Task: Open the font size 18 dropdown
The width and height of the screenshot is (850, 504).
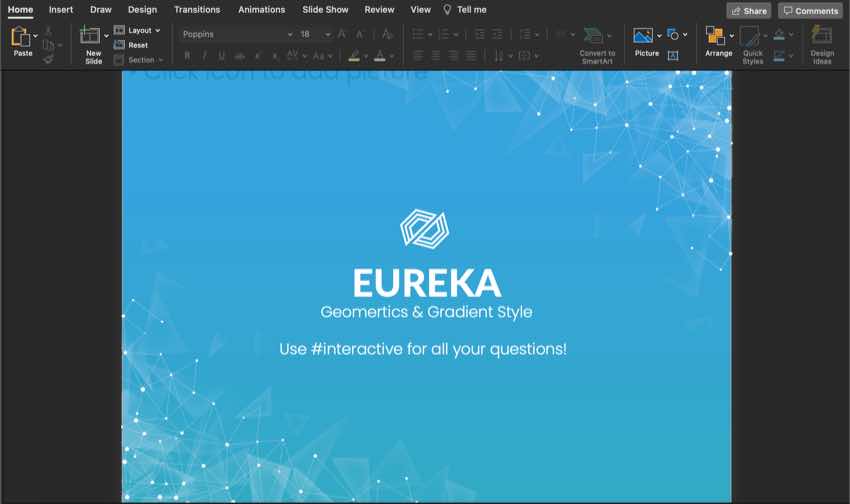Action: (x=327, y=35)
